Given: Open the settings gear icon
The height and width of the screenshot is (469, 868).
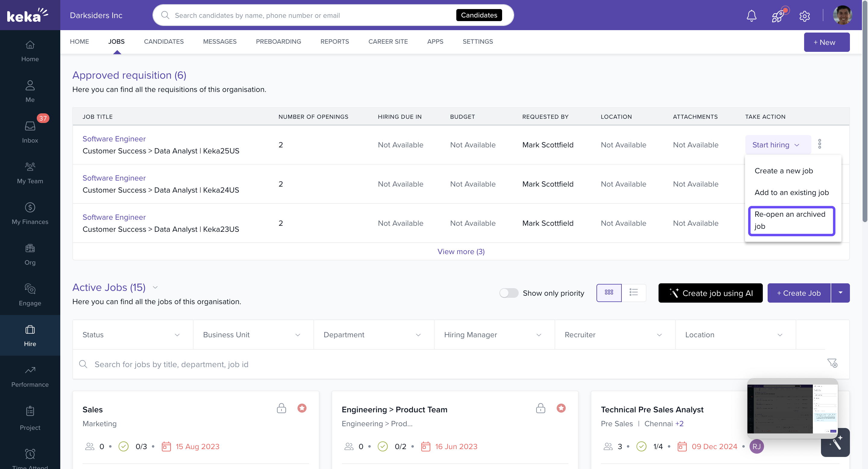Looking at the screenshot, I should (804, 15).
